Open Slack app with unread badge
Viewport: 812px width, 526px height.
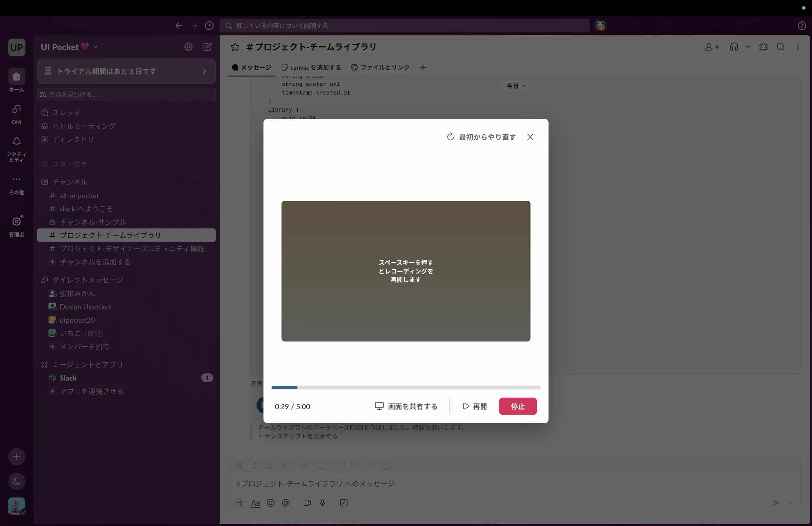coord(126,378)
